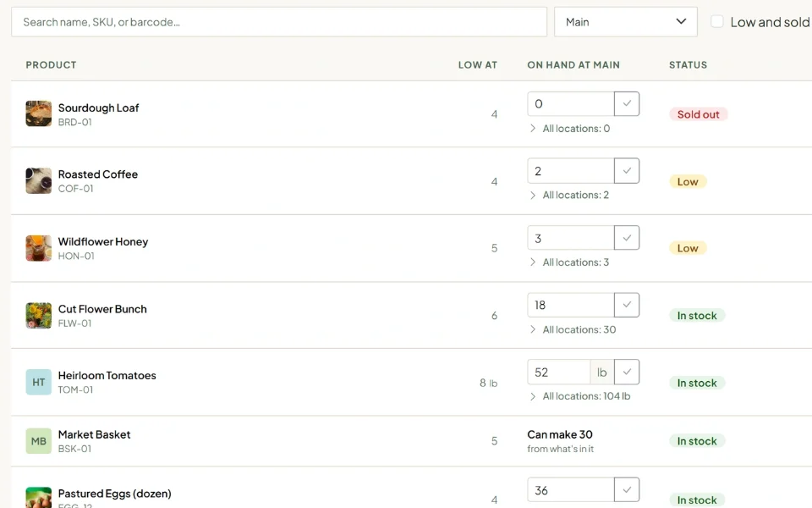Click the lb unit label in Tomatoes field
The image size is (812, 508).
pos(601,373)
